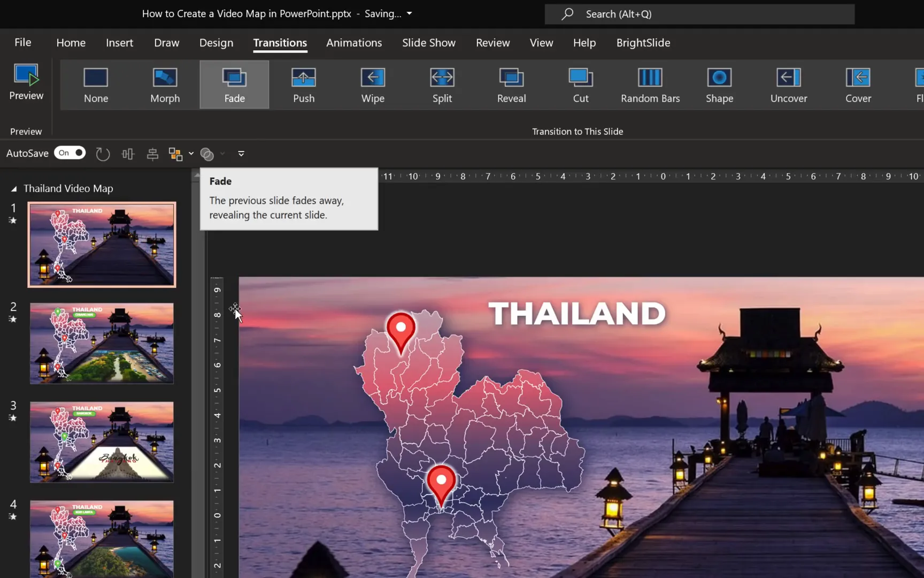Remove transitions by selecting None
Image resolution: width=924 pixels, height=578 pixels.
click(x=96, y=85)
